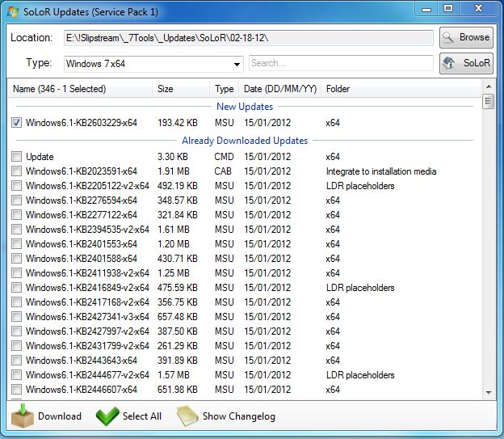Check Windows6.1-KB2411938-v2-x64 checkbox
Viewport: 504px width, 439px height.
tap(16, 273)
